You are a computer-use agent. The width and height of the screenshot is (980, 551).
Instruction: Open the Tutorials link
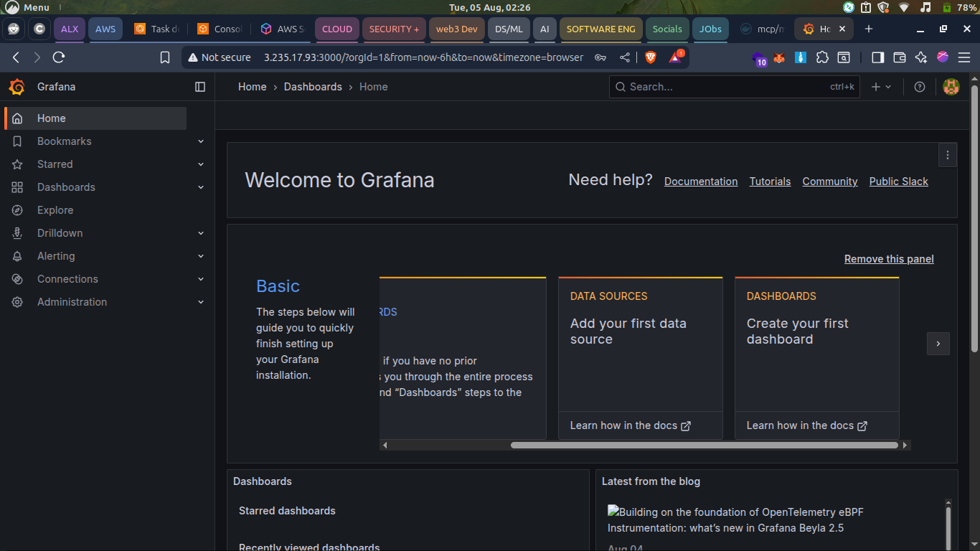coord(770,182)
